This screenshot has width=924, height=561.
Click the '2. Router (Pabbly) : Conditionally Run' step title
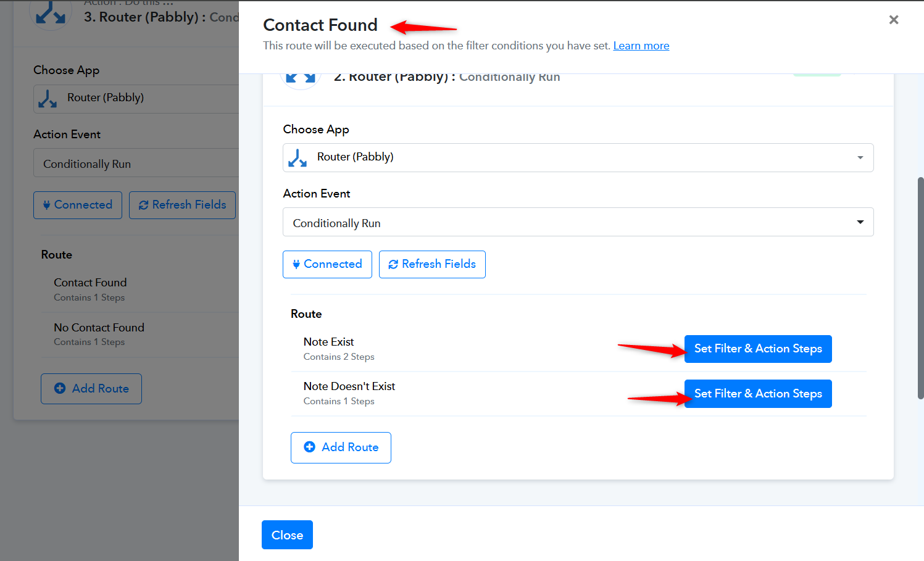point(447,78)
